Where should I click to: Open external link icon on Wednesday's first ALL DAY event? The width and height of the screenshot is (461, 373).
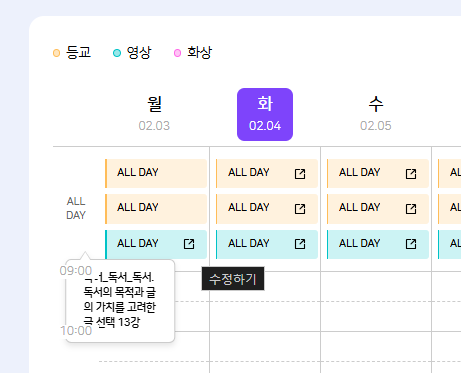(x=411, y=174)
